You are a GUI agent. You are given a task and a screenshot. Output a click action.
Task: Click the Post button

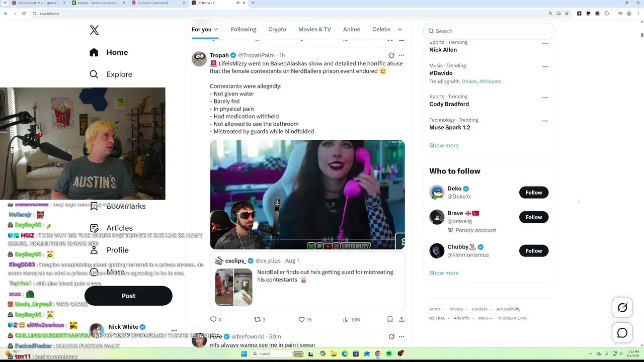(x=128, y=296)
